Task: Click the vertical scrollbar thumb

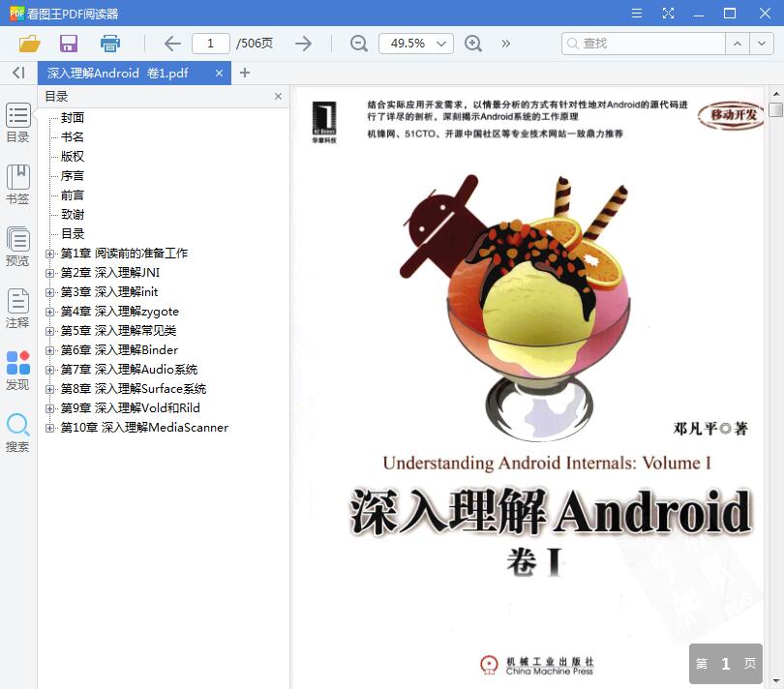Action: [776, 109]
